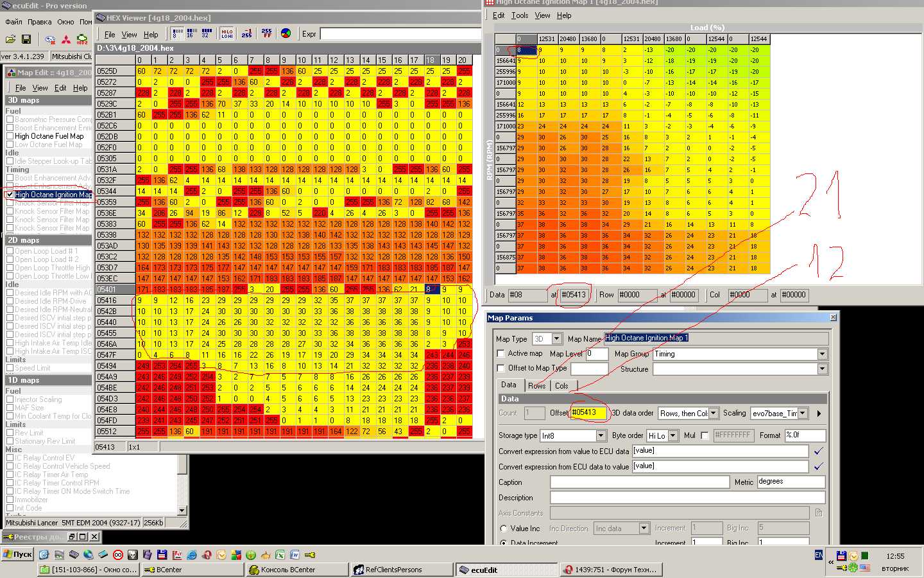The height and width of the screenshot is (578, 924).
Task: Open the Файл menu in ecuEdit
Action: point(13,22)
